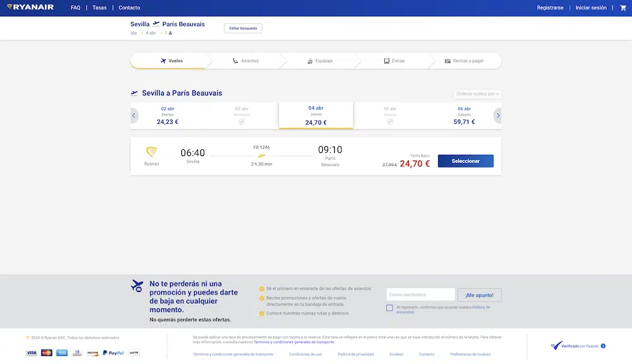Open the Ordenar vuelos por dropdown
Image resolution: width=632 pixels, height=364 pixels.
pyautogui.click(x=478, y=94)
